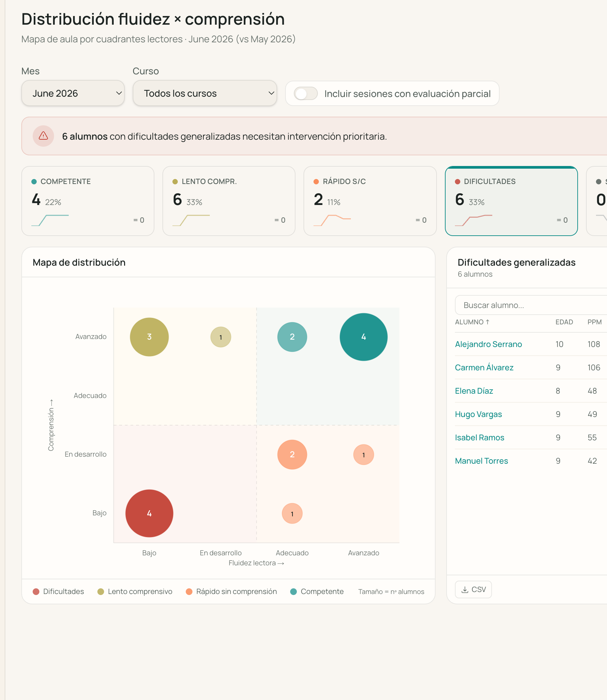Click the DIFICULTADES card trend sparkline
Screen dimensions: 607x700
[473, 220]
